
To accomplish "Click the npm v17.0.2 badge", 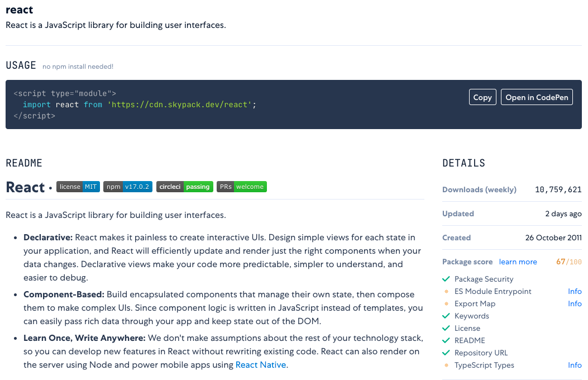I will pos(127,187).
